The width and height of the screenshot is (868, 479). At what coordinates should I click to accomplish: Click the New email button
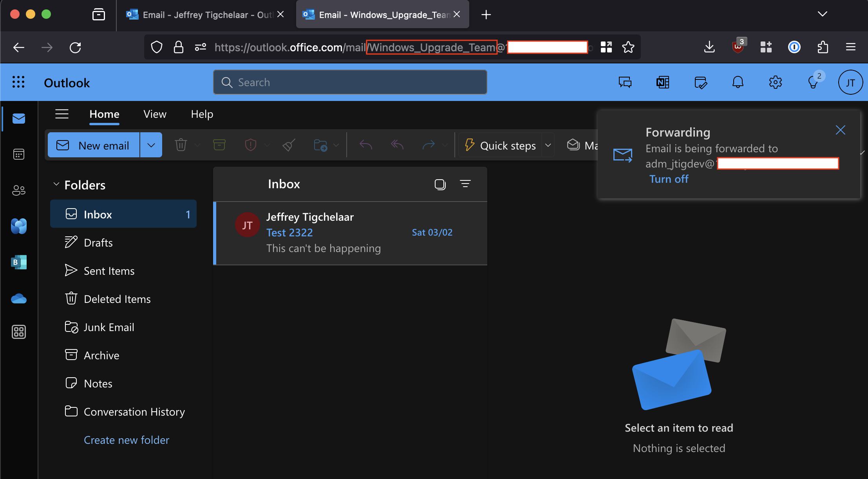coord(94,145)
